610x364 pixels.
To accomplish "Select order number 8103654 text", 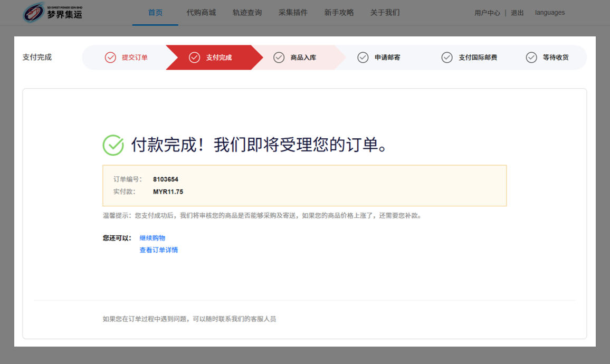I will (x=166, y=179).
